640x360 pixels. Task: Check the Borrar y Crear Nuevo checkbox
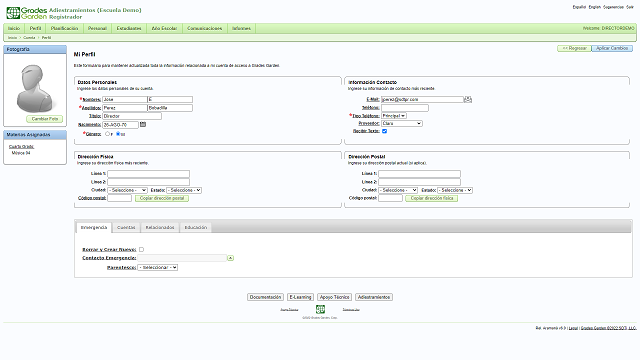coord(141,249)
